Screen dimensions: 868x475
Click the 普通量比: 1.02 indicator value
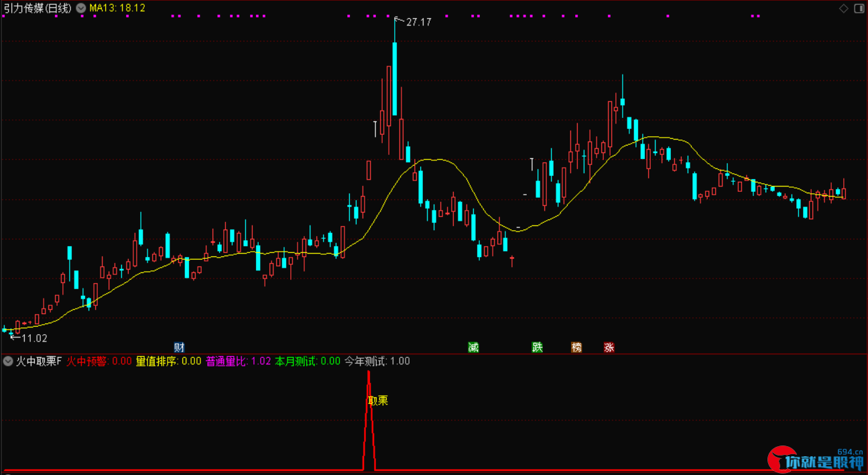tap(239, 361)
